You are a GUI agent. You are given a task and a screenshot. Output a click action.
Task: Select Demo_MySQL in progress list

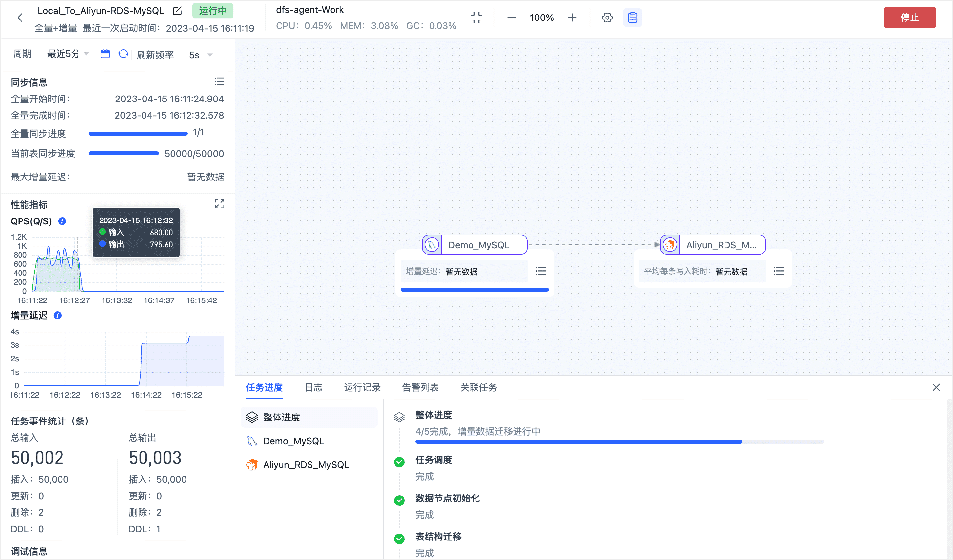[x=309, y=441]
